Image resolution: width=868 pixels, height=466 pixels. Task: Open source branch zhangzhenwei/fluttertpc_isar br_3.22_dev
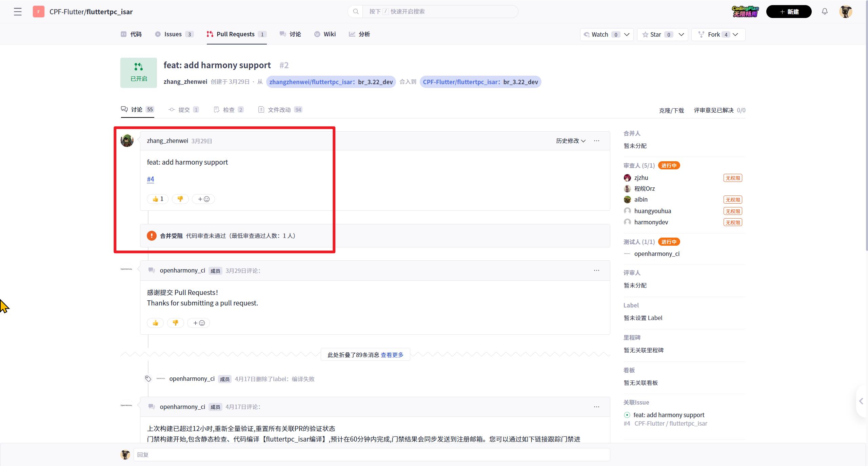[331, 82]
